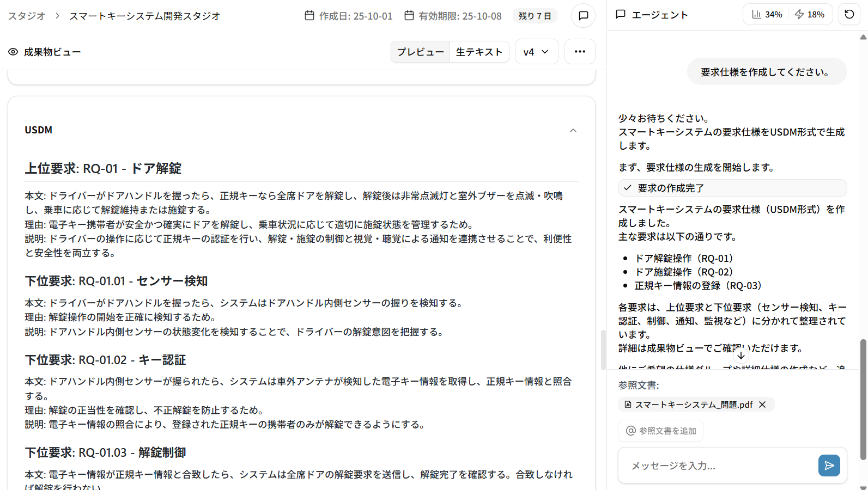Open the v4 version dropdown
The image size is (868, 490).
(x=537, y=52)
